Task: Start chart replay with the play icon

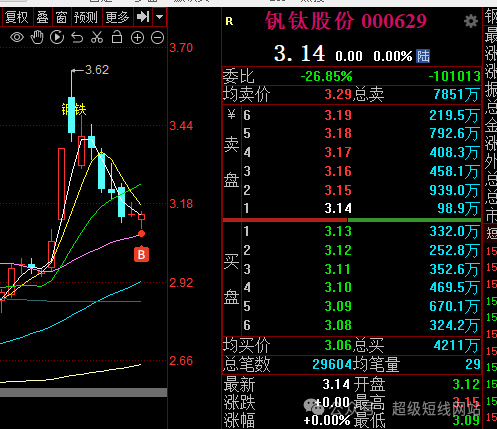Action: pyautogui.click(x=57, y=37)
